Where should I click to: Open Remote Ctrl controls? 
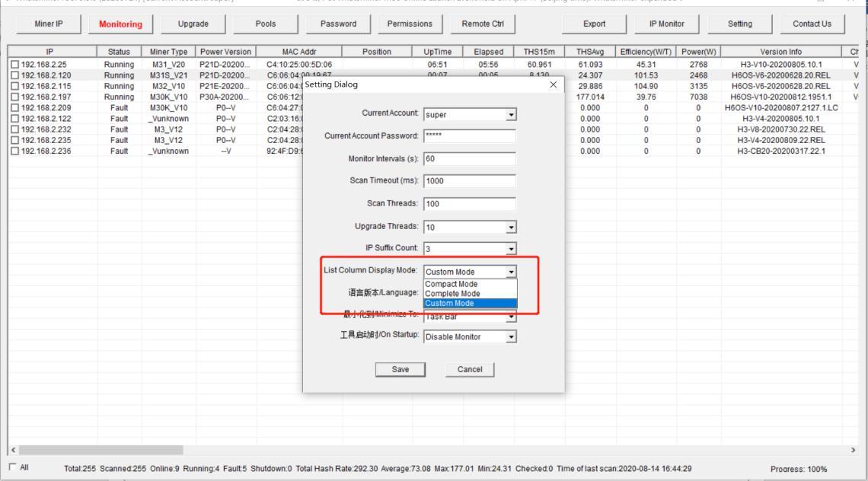tap(483, 24)
